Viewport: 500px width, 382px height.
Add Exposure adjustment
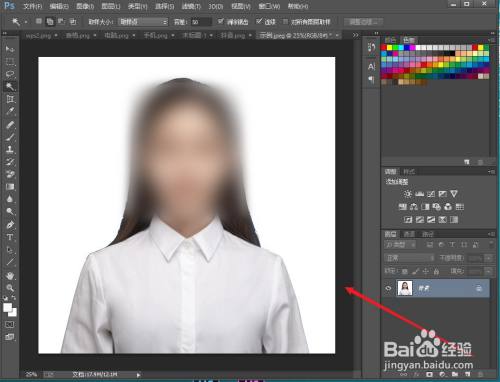coord(443,194)
